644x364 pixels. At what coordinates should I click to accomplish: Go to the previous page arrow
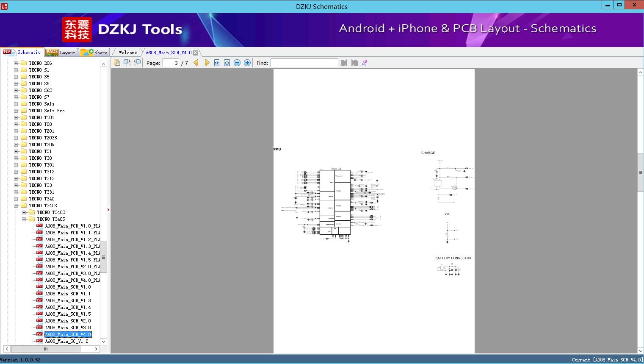click(196, 63)
